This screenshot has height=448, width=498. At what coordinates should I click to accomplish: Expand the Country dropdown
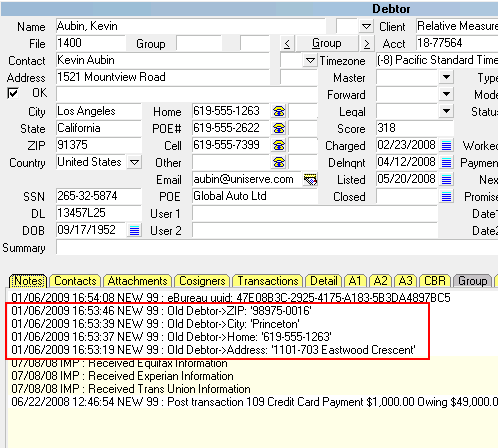(x=134, y=162)
